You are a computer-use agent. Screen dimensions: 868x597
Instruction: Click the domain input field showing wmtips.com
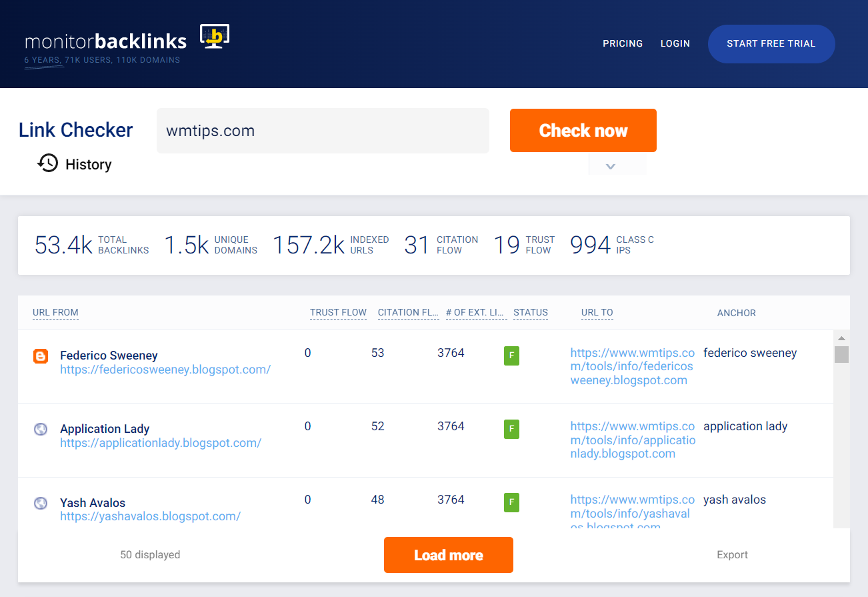[x=323, y=131]
